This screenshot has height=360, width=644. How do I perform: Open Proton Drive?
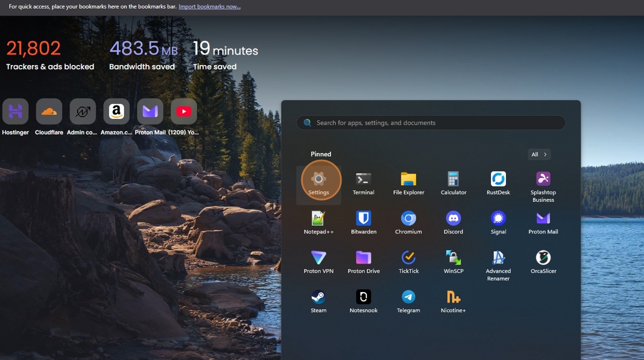pyautogui.click(x=363, y=263)
